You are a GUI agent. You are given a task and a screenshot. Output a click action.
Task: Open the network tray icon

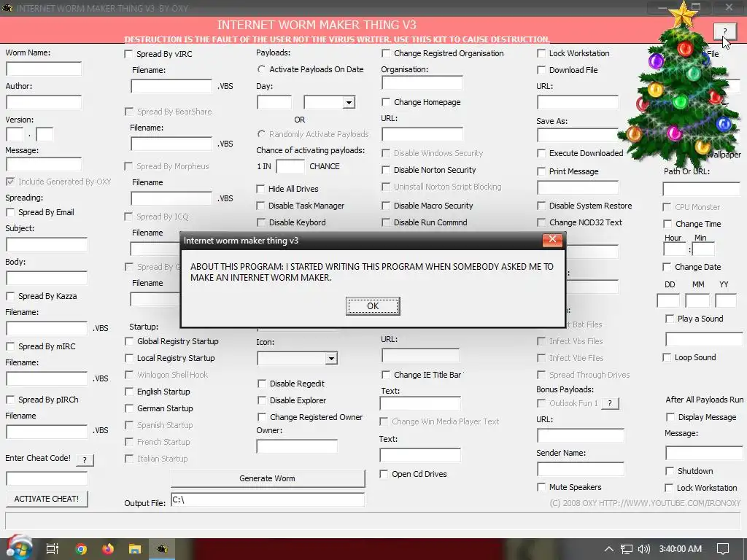coord(627,549)
